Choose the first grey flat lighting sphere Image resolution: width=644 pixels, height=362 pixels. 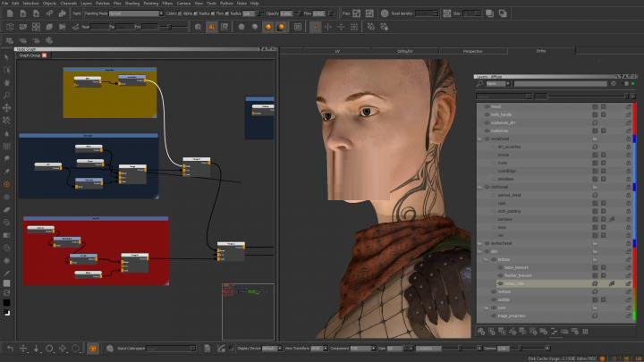point(241,27)
